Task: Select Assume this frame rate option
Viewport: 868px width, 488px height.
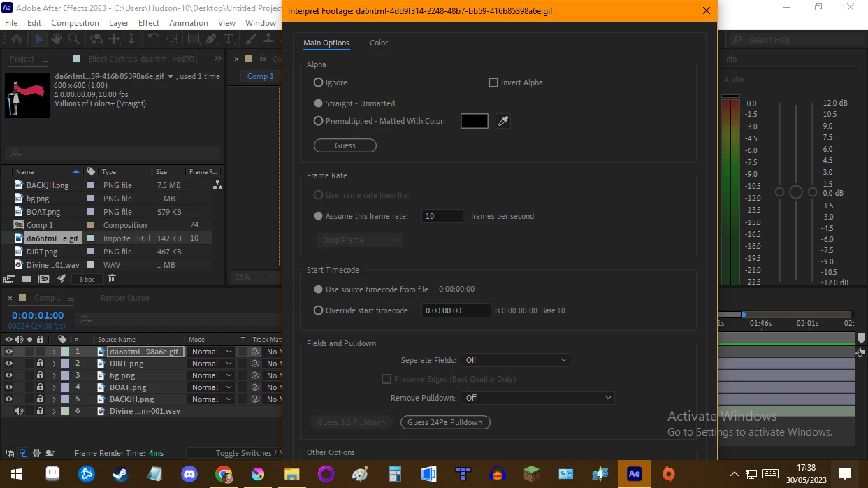Action: [319, 216]
